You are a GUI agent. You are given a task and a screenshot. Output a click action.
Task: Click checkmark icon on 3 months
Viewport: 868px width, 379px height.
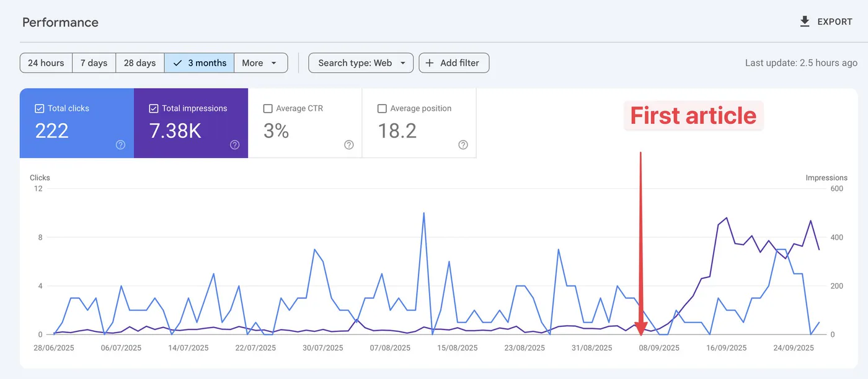pos(178,63)
